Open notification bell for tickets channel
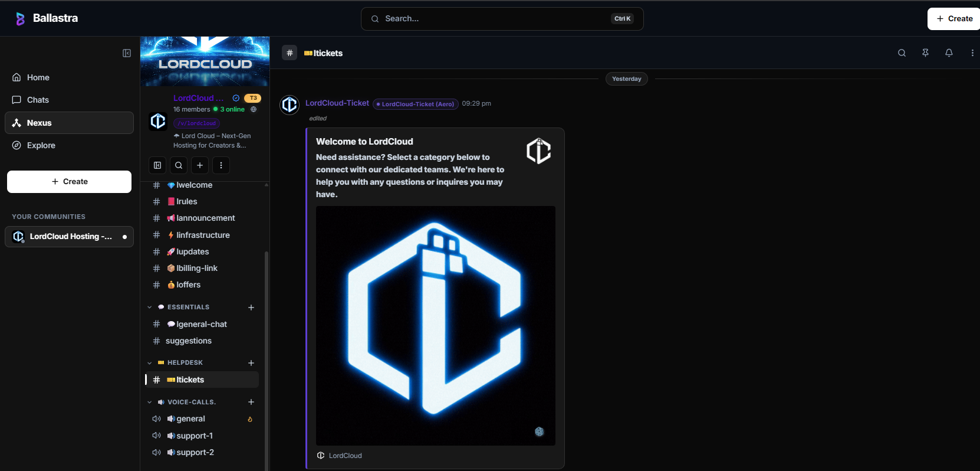Viewport: 980px width, 471px height. 949,53
